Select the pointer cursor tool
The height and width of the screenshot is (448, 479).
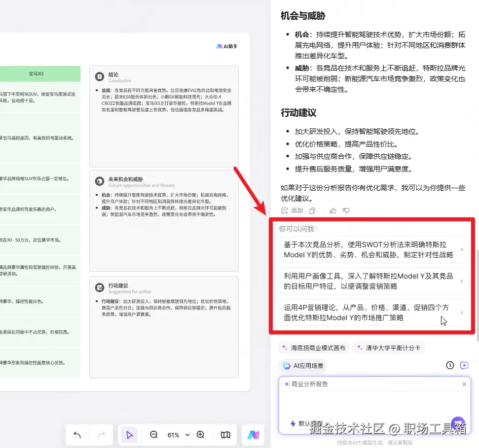tap(130, 434)
